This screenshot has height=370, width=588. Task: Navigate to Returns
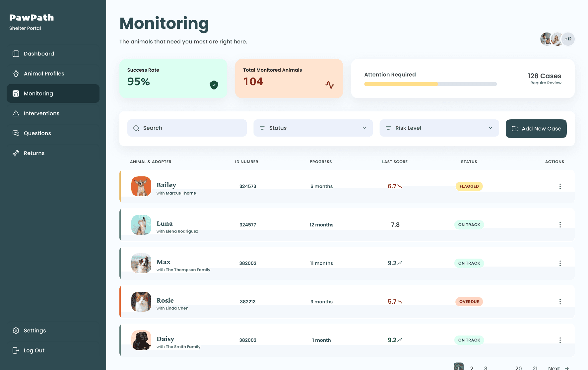(x=53, y=153)
